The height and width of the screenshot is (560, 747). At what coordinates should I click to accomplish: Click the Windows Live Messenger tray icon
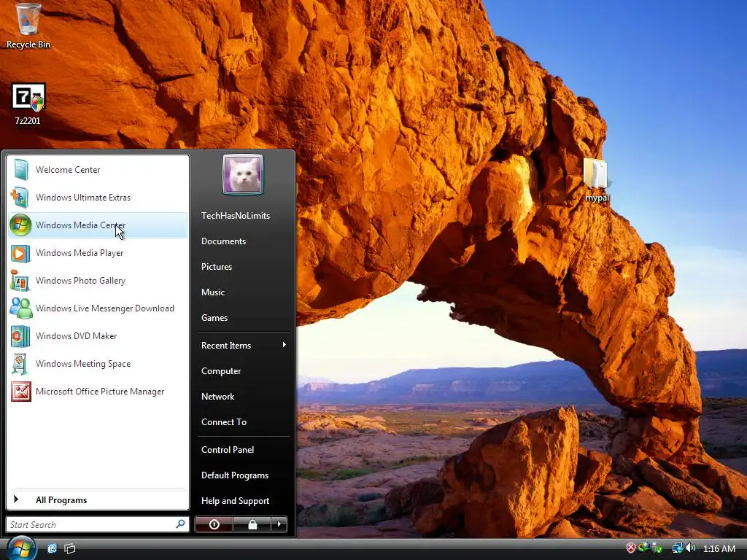643,547
